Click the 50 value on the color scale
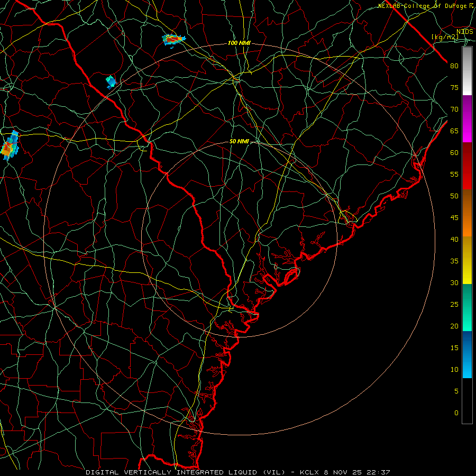This screenshot has height=476, width=476. (454, 196)
